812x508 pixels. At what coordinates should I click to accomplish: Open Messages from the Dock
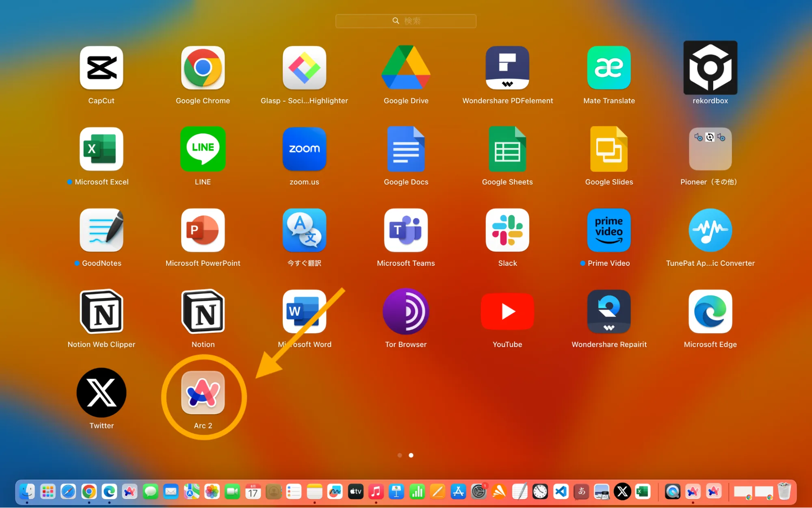pos(150,492)
